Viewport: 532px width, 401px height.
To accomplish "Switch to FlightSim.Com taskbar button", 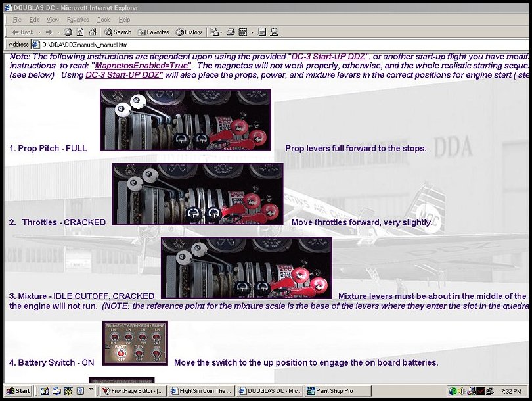I will pos(202,391).
